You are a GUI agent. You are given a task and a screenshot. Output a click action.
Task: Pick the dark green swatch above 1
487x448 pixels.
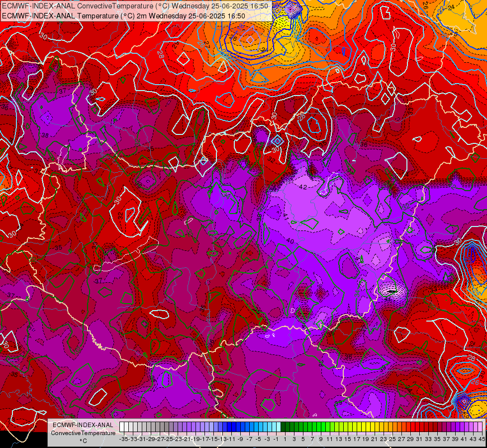283,427
